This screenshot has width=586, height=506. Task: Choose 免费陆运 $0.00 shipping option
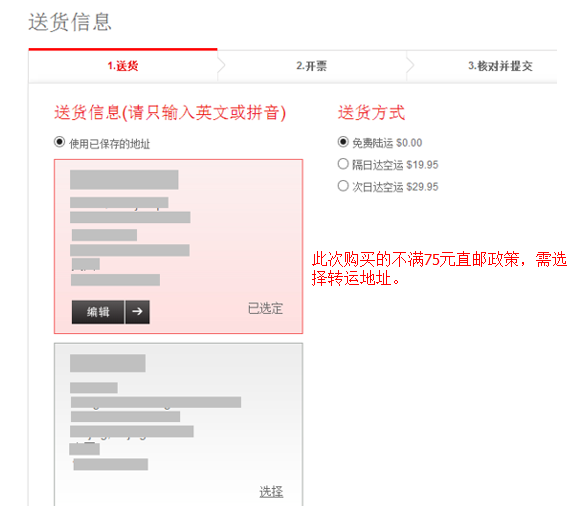(343, 142)
